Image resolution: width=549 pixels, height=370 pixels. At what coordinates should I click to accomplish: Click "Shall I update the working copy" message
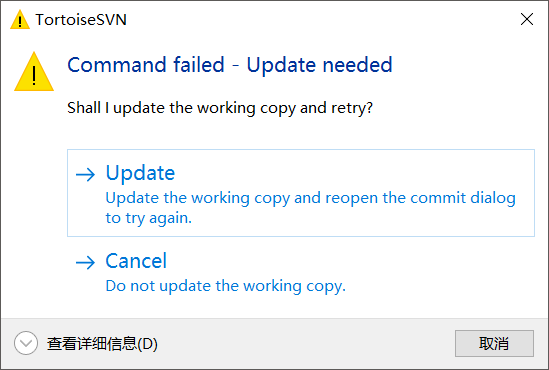click(x=220, y=108)
